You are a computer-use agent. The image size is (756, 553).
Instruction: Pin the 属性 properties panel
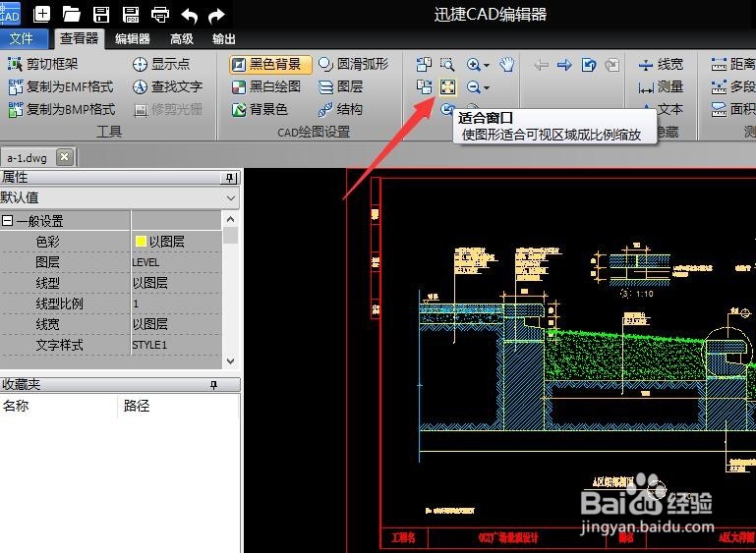tap(230, 178)
